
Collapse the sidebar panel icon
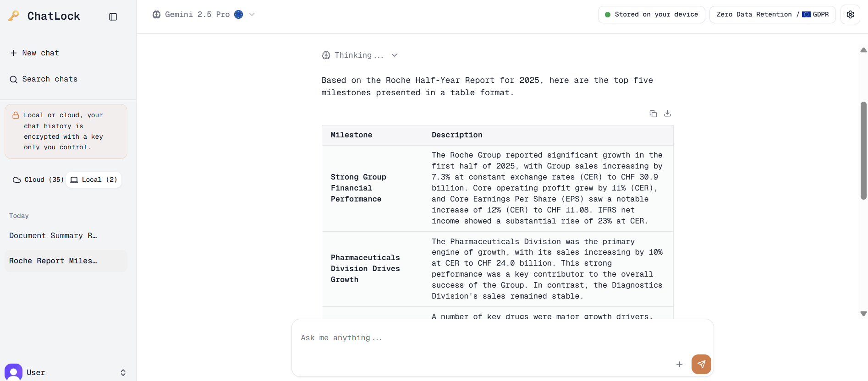tap(113, 16)
